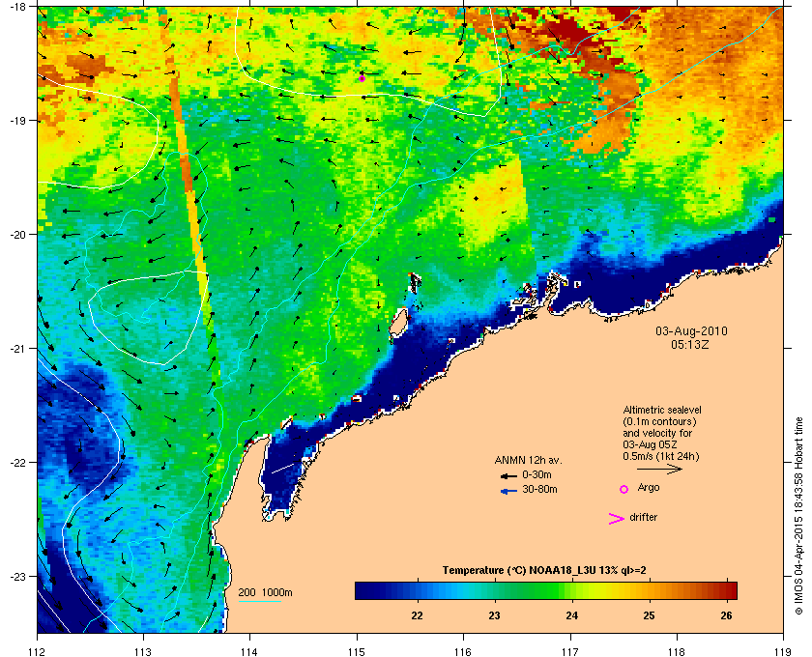Click the "0.5m/s (1kt 24h)" text

[661, 456]
